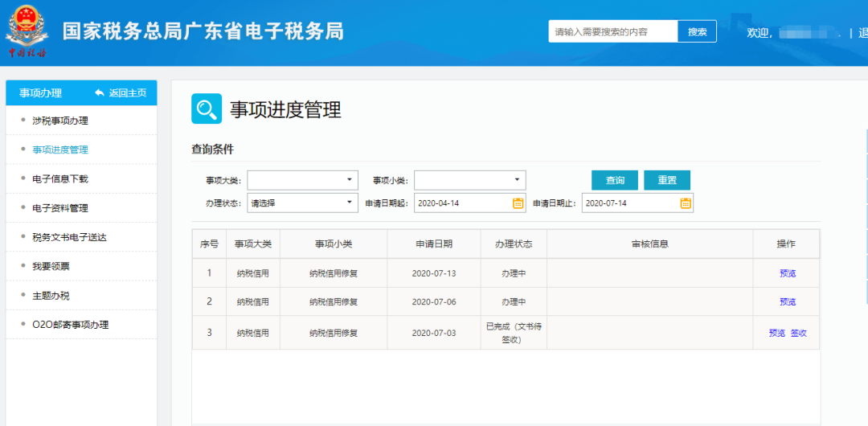Image resolution: width=868 pixels, height=426 pixels.
Task: Click the 申请日期 column header
Action: (x=434, y=244)
